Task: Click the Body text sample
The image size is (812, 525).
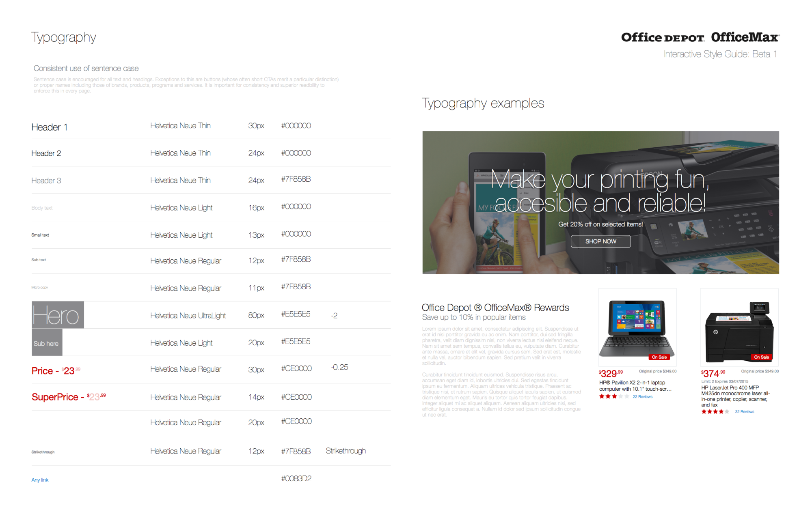Action: 42,208
